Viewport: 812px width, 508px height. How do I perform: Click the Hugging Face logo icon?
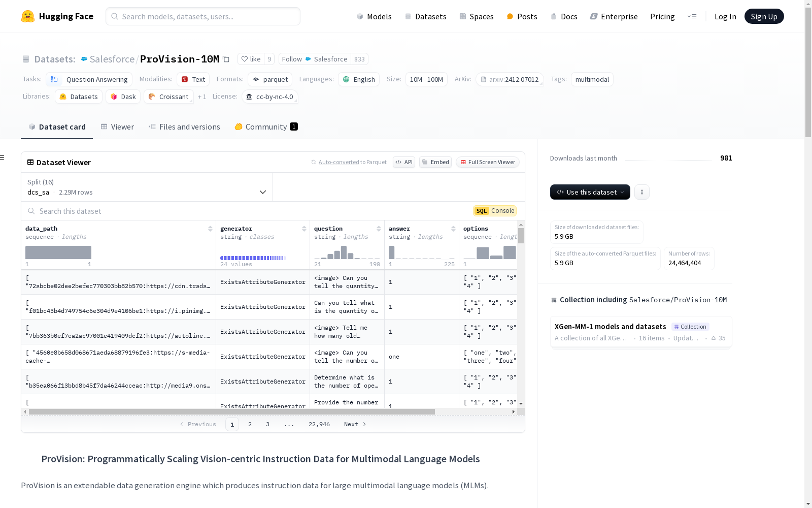(x=28, y=16)
